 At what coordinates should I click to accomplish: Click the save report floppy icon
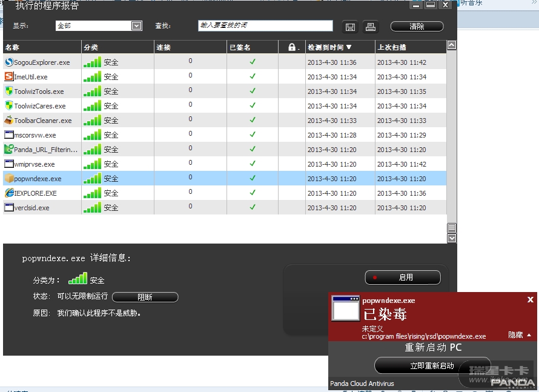350,27
